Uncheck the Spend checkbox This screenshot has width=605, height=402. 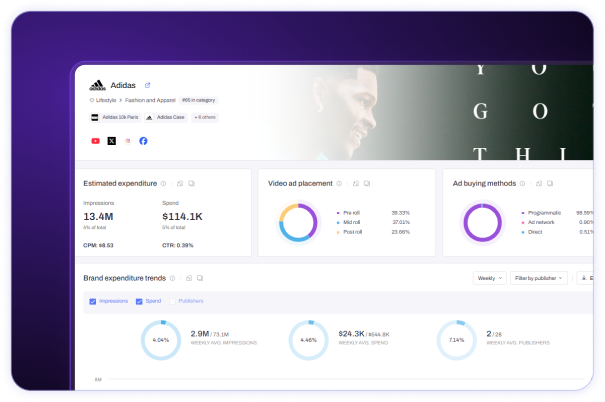pos(139,301)
